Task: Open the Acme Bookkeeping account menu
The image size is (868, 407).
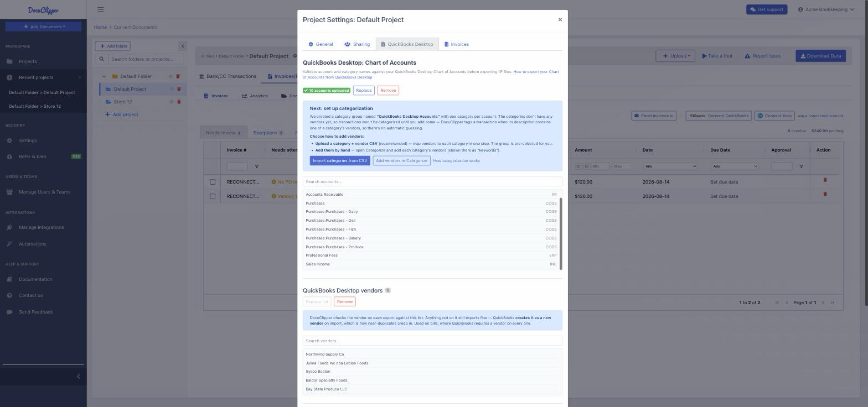Action: (826, 9)
